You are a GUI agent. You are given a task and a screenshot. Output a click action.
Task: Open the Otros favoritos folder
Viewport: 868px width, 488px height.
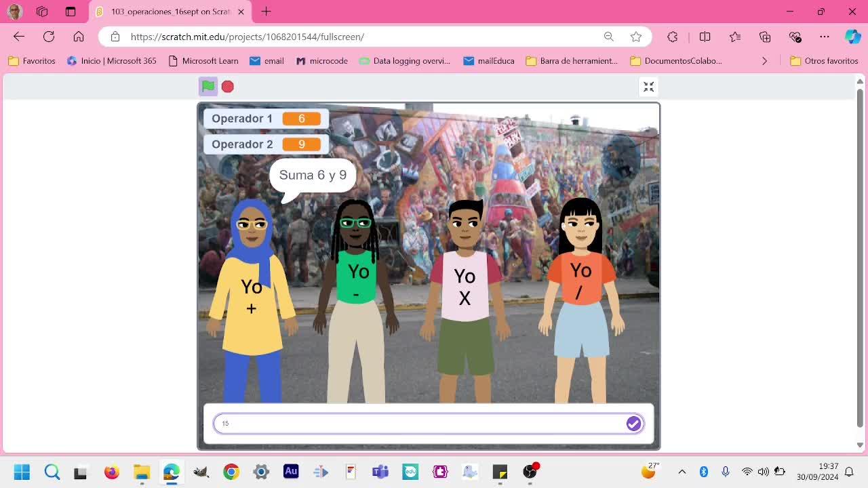pyautogui.click(x=825, y=61)
